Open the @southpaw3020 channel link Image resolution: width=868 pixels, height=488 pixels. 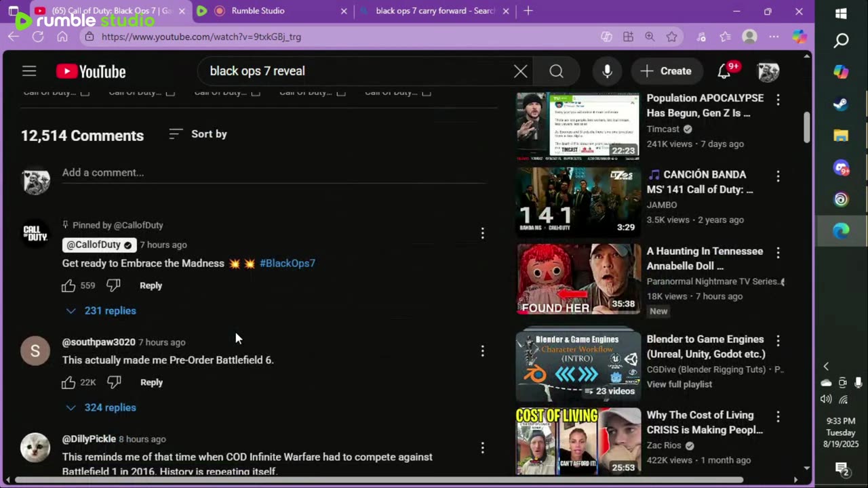point(99,342)
